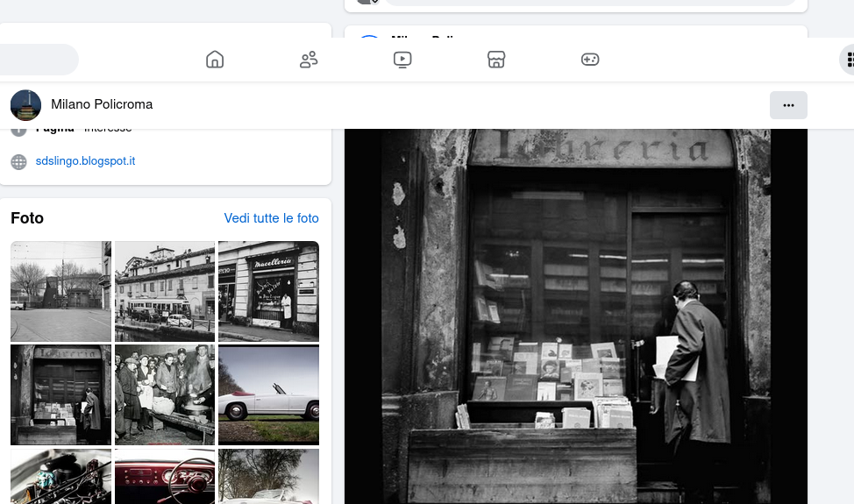Open the Watch video tab icon

coord(402,60)
